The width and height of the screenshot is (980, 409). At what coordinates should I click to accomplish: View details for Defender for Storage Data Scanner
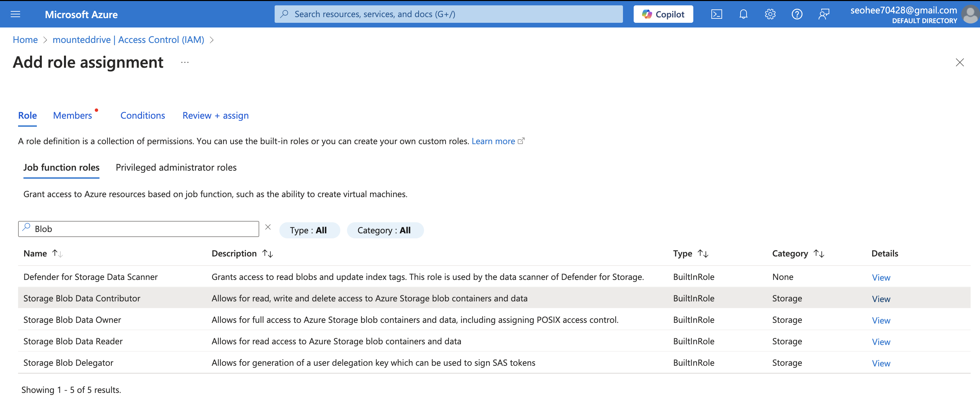tap(881, 278)
